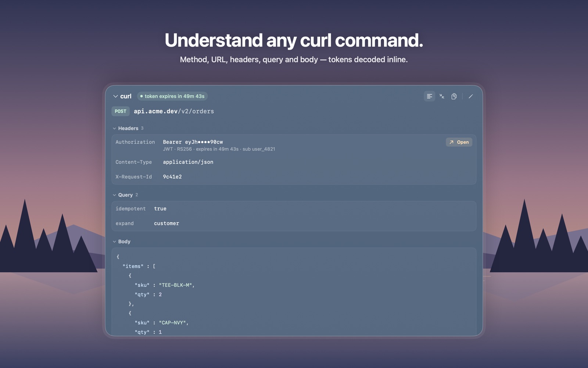Click the Authorization header name

135,142
